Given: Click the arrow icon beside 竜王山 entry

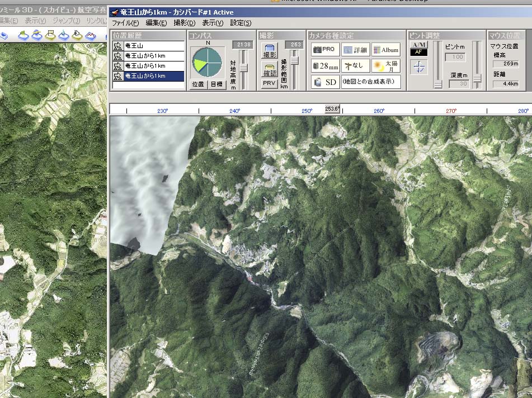Looking at the screenshot, I should (117, 46).
